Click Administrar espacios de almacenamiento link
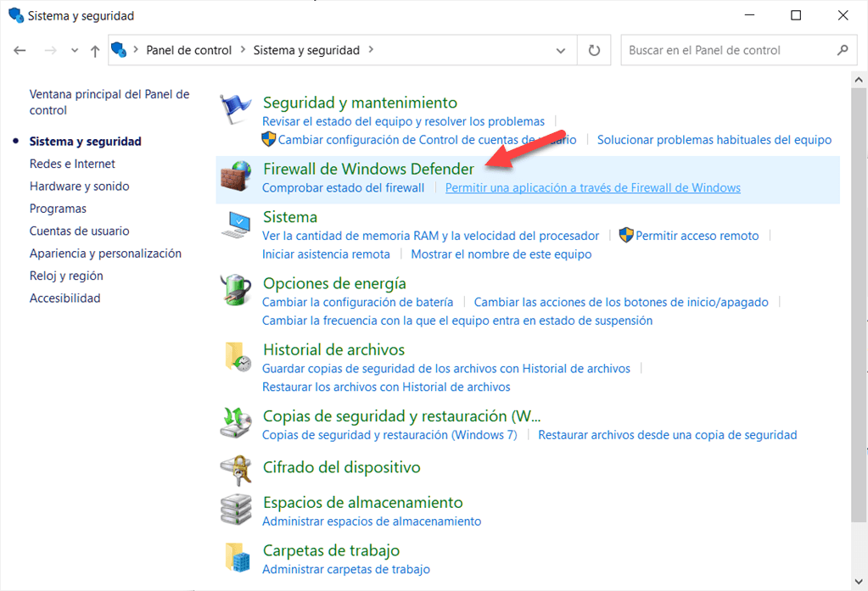The image size is (868, 591). 372,521
